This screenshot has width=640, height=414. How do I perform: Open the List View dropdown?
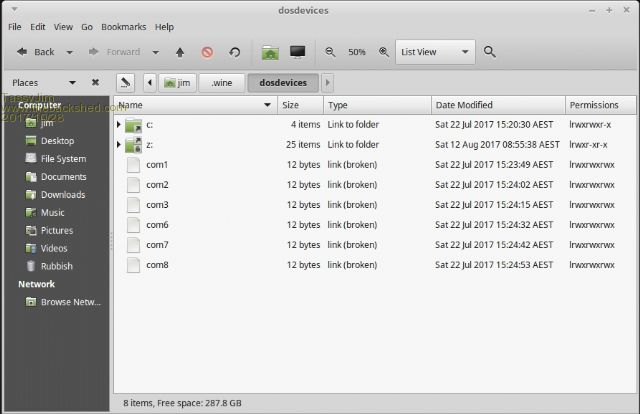point(434,52)
